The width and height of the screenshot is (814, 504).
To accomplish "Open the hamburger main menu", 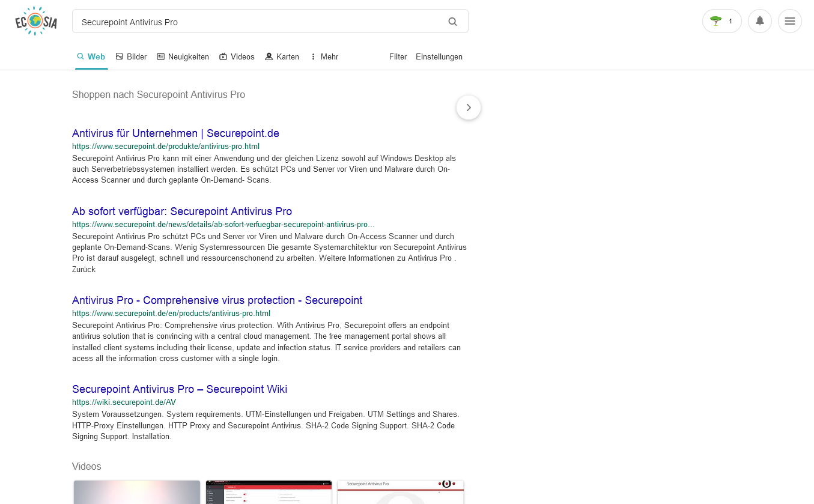I will click(790, 21).
